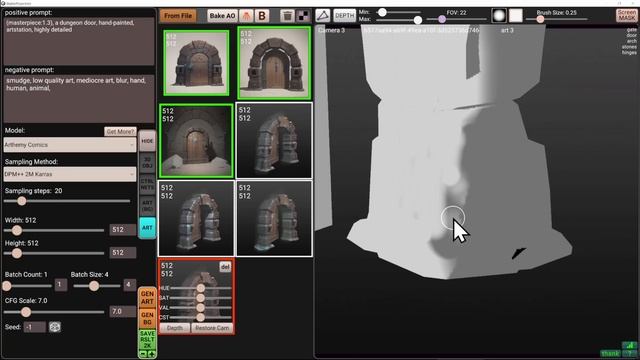This screenshot has width=640, height=360.
Task: Click the GEN ART button
Action: coord(147,298)
